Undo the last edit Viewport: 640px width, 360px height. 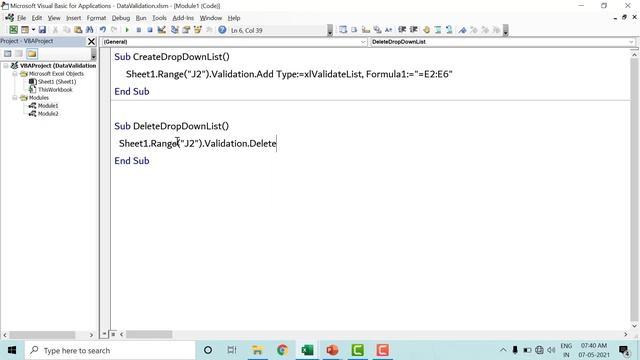[x=102, y=30]
